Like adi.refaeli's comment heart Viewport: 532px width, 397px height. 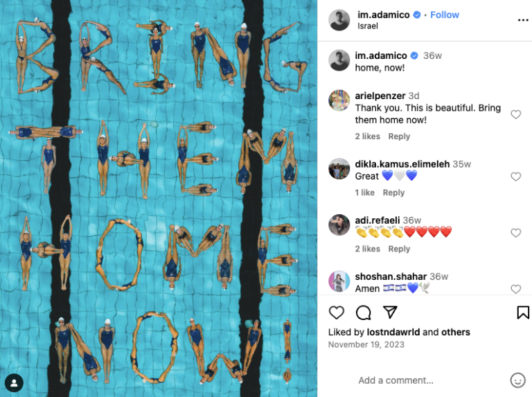coord(515,233)
